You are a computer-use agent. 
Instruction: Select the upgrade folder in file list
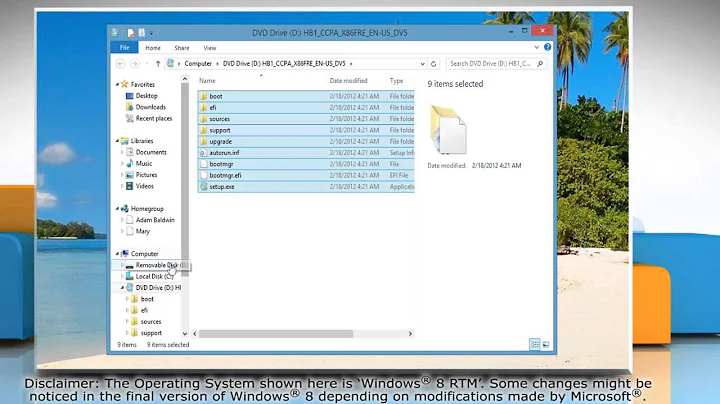click(x=220, y=141)
